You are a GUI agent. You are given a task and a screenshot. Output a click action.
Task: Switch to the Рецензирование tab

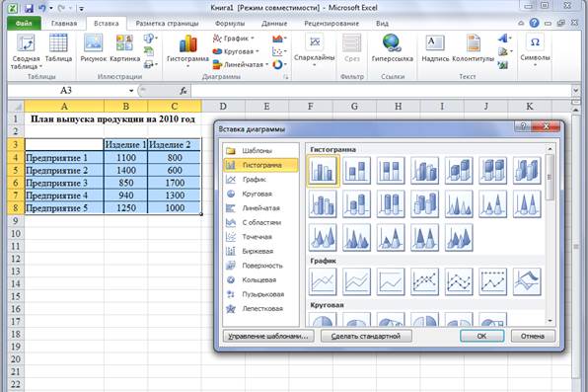click(331, 24)
